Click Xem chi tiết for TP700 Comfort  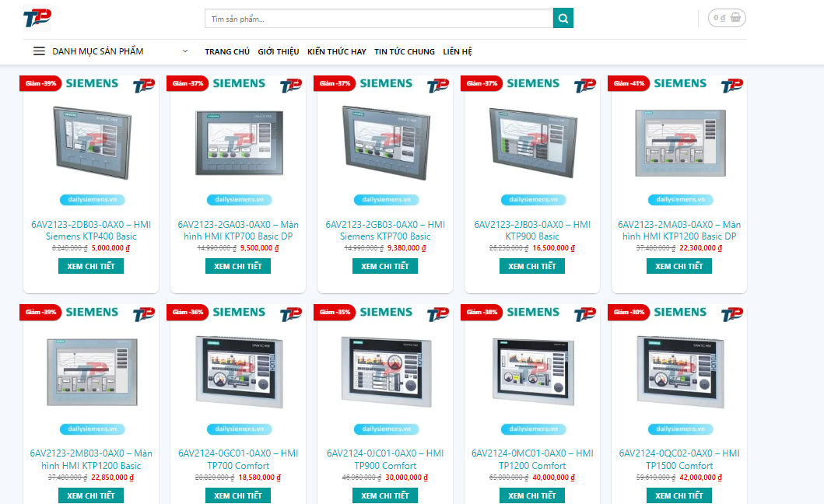(238, 495)
